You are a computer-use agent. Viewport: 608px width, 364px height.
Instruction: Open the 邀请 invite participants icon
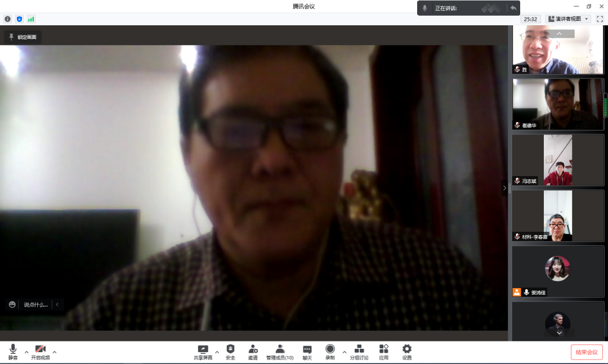253,352
